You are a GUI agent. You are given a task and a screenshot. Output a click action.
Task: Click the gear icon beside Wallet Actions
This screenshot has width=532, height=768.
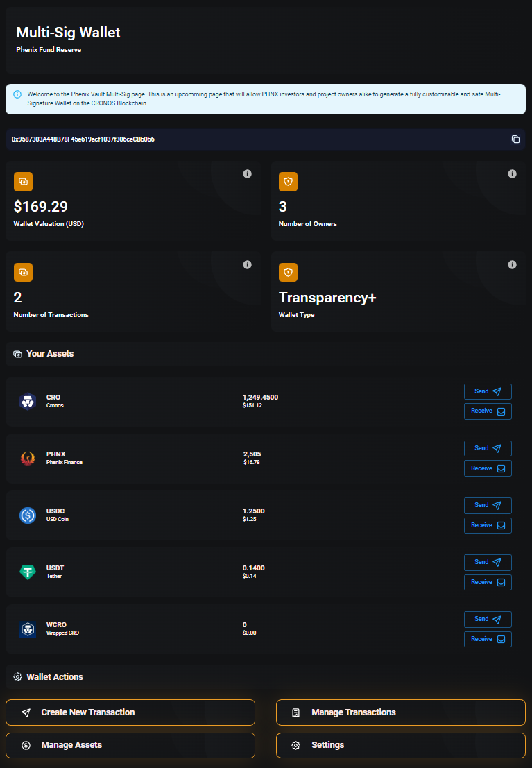(17, 677)
